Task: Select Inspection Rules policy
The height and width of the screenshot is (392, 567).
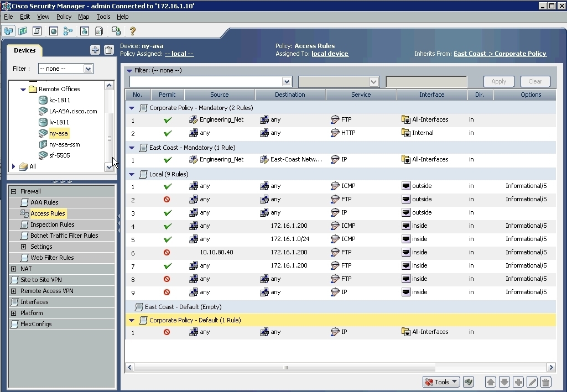Action: pyautogui.click(x=53, y=224)
